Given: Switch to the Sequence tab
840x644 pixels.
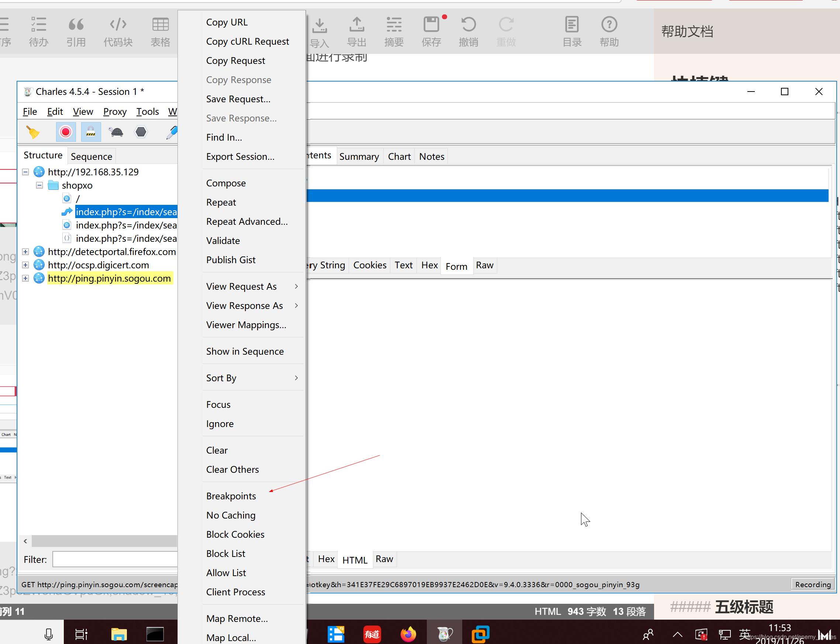Looking at the screenshot, I should pos(91,156).
